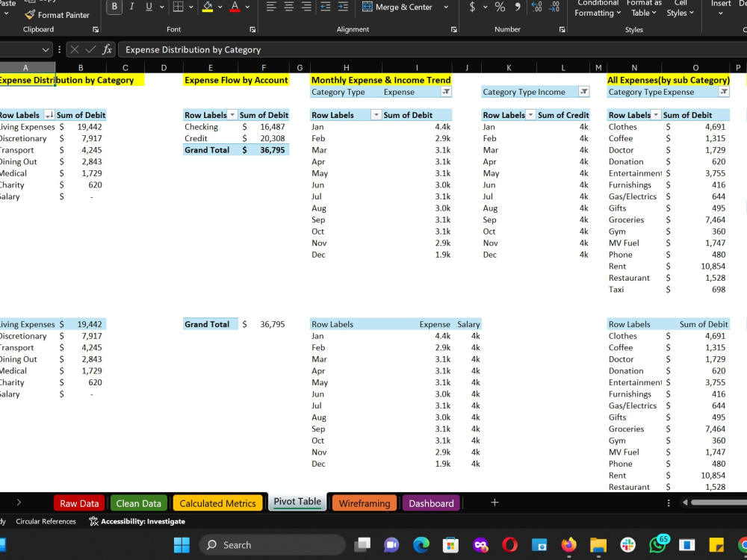Click the Increase Decimal icon
The image size is (747, 560).
[539, 7]
